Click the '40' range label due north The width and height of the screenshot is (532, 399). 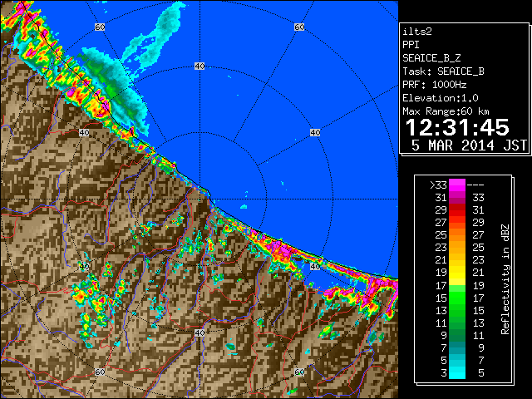199,66
